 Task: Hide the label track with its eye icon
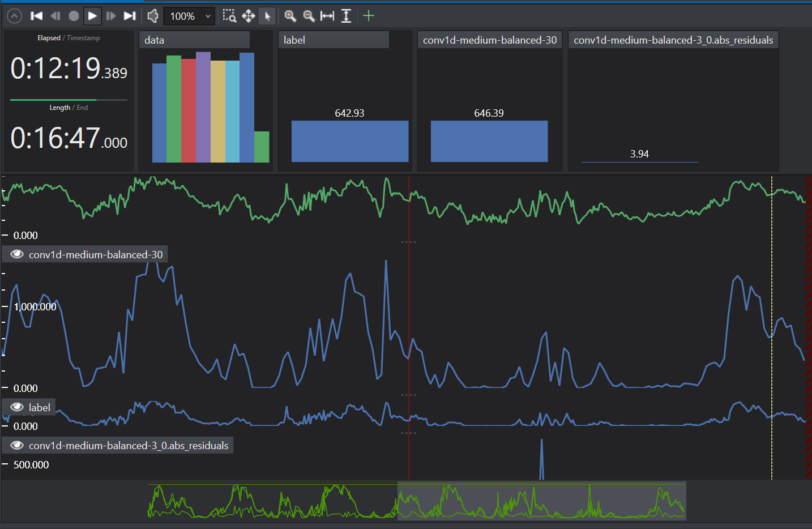coord(17,407)
